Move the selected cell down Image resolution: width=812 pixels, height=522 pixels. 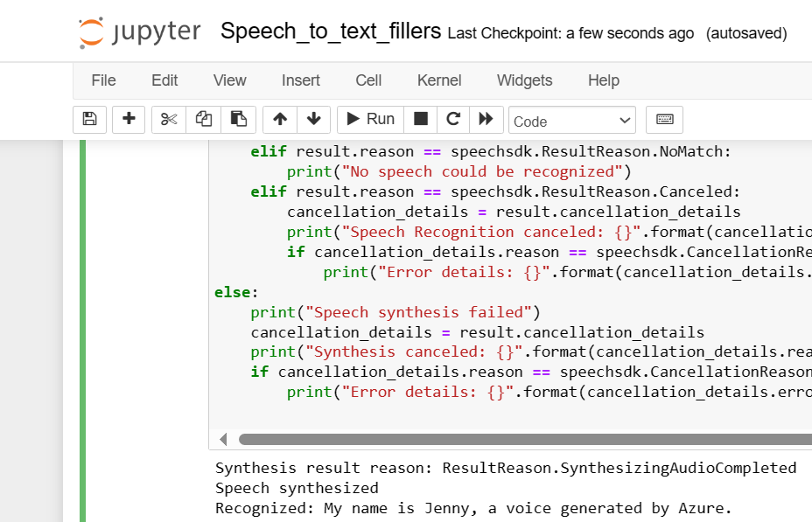(x=313, y=120)
